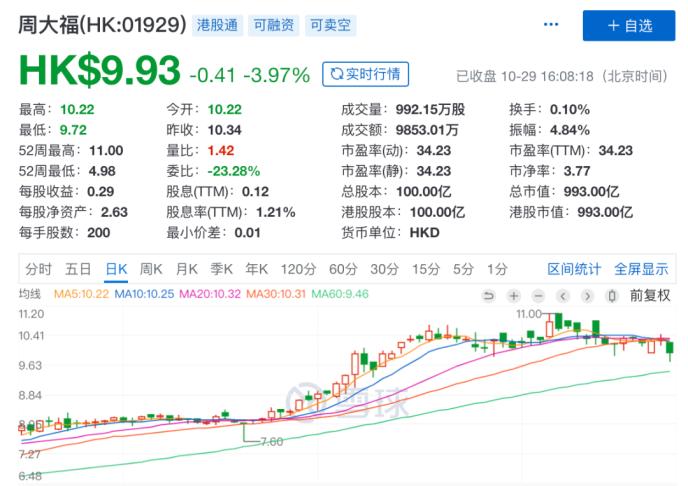Click the 总市值 value 993.00亿
688x486 pixels.
[591, 192]
